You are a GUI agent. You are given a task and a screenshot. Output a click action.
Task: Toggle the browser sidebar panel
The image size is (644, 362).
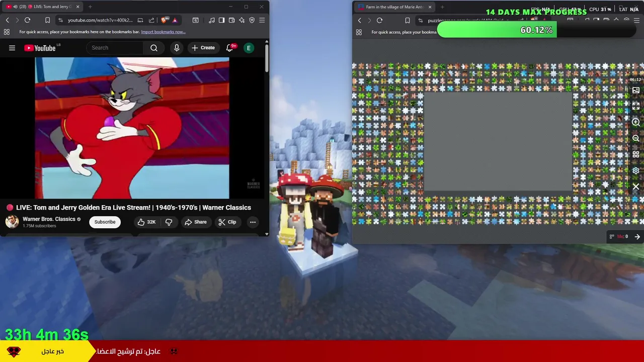(221, 20)
